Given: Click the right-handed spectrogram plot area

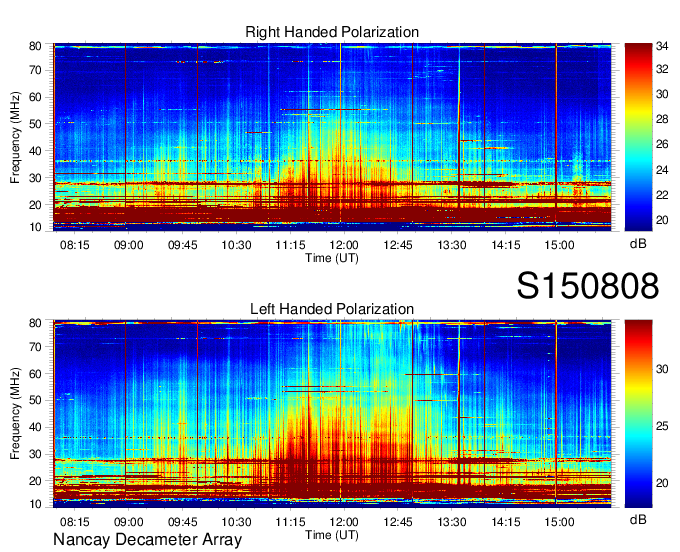Looking at the screenshot, I should point(332,137).
